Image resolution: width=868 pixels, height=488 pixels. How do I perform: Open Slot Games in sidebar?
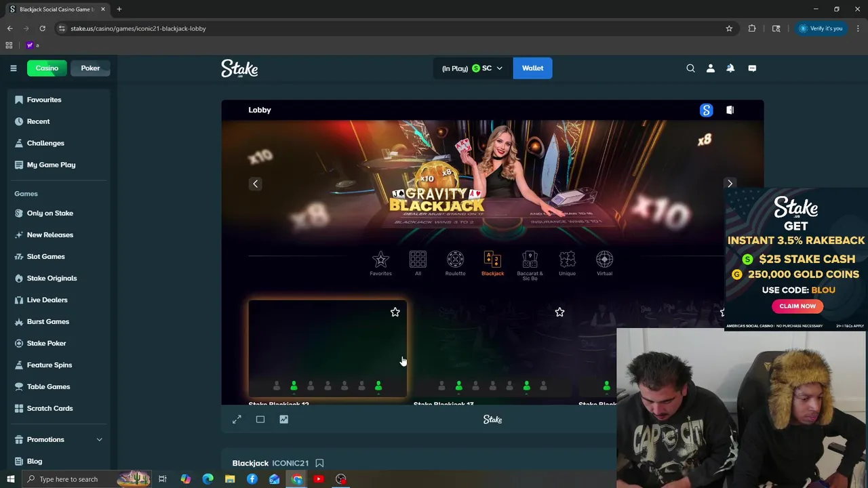(58, 256)
